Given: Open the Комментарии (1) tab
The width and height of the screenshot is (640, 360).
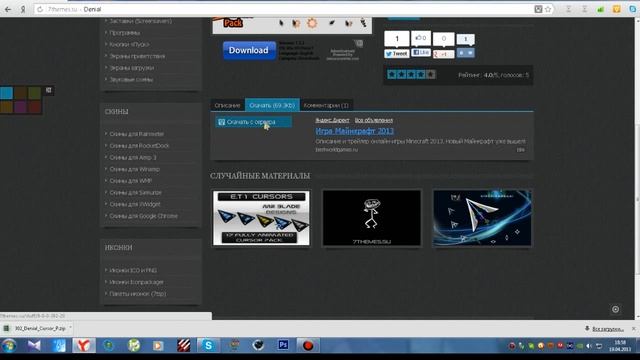Looking at the screenshot, I should tap(326, 105).
